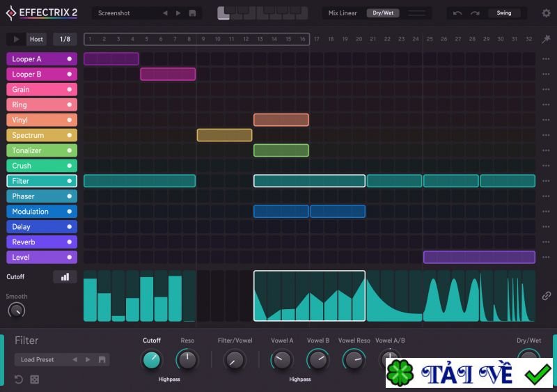Viewport: 557px width, 392px height.
Task: Click the randomize dice icon under Filter
Action: tap(35, 379)
